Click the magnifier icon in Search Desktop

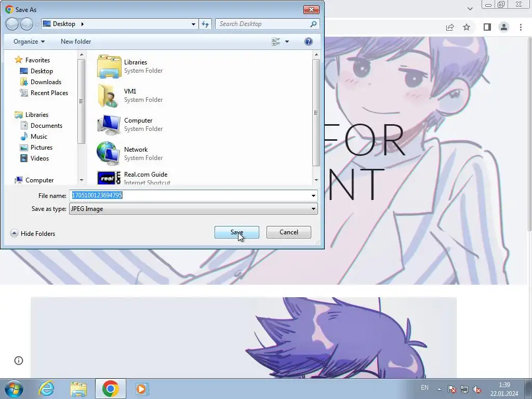pos(313,24)
